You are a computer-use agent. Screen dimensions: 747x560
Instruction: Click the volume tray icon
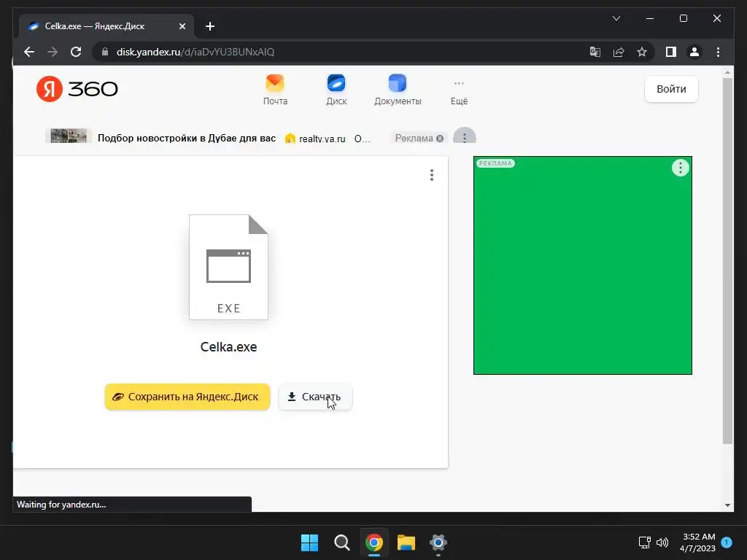click(662, 542)
